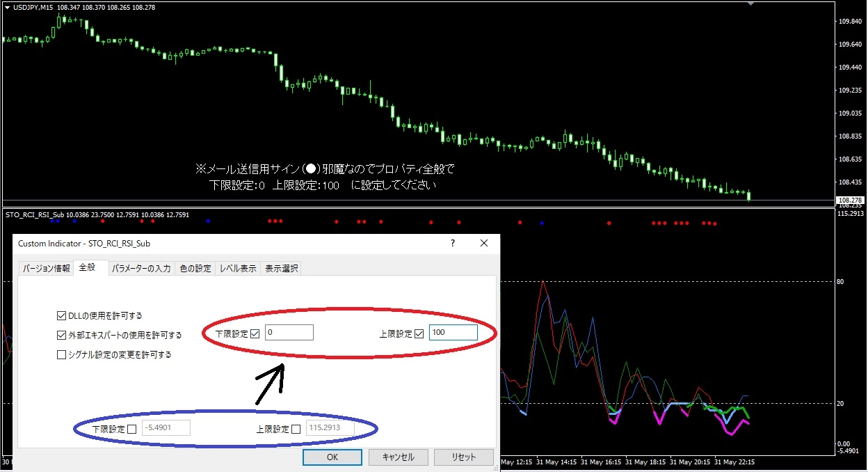Click the 109.640 price scale label
The width and height of the screenshot is (868, 472).
tap(851, 45)
